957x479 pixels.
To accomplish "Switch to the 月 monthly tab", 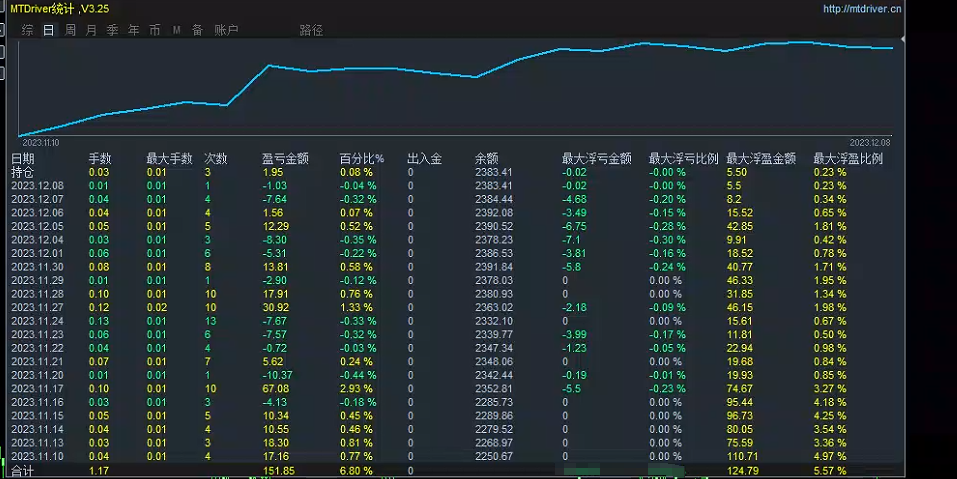I will pyautogui.click(x=92, y=30).
